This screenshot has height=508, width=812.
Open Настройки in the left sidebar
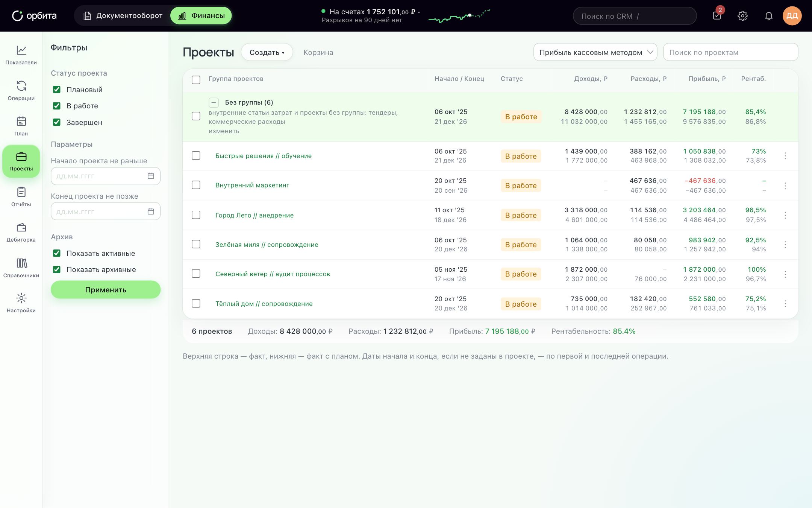tap(21, 303)
